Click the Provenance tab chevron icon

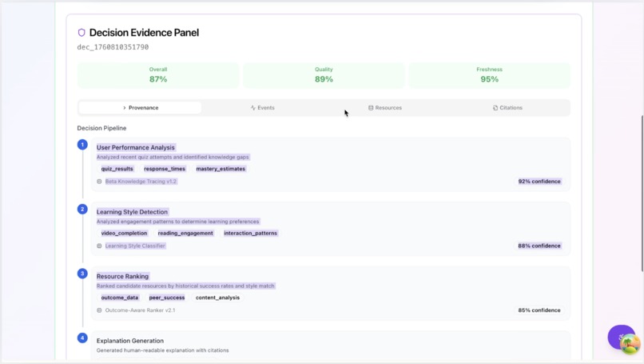pos(125,108)
